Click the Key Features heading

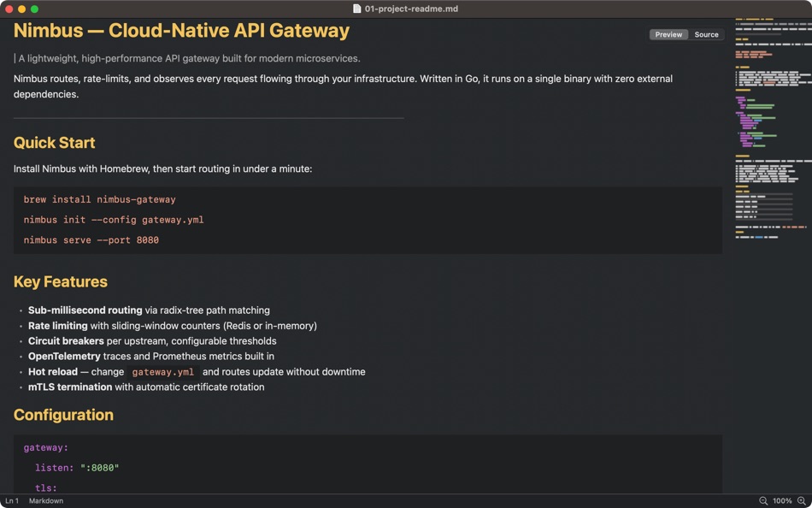pos(61,281)
